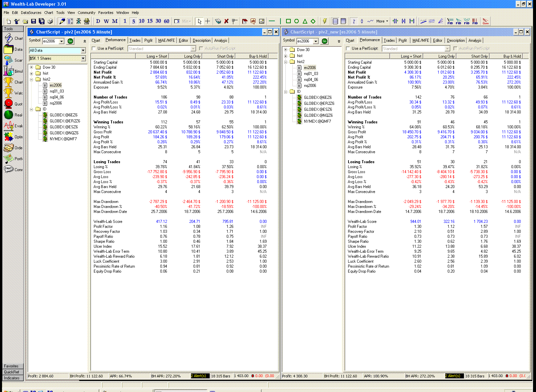
Task: Open the Community chat tool
Action: tap(13, 170)
